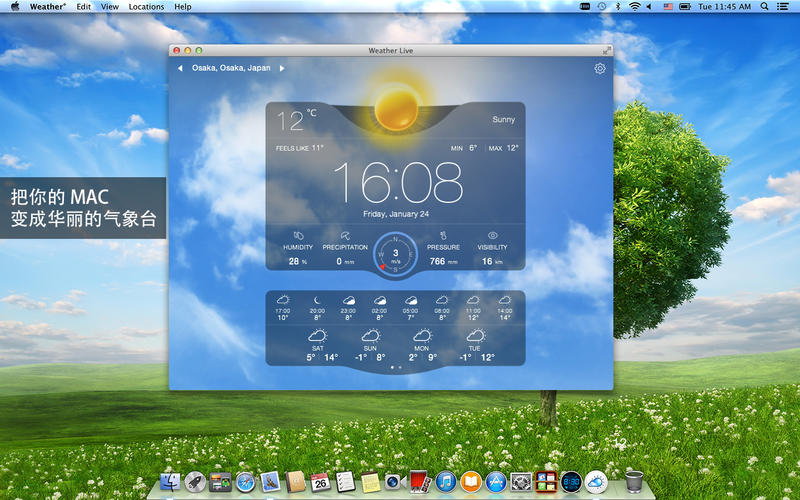Select the TUE daily forecast icon
Image resolution: width=800 pixels, height=500 pixels.
pos(476,336)
